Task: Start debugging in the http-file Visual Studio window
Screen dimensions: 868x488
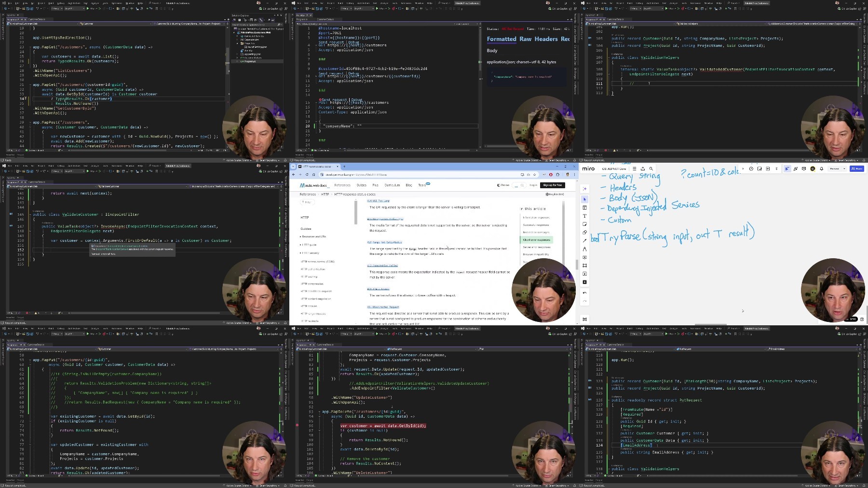Action: [x=377, y=8]
